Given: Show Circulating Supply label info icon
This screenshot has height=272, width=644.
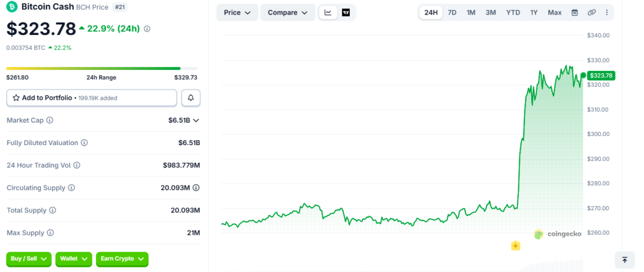Looking at the screenshot, I should pyautogui.click(x=71, y=188).
